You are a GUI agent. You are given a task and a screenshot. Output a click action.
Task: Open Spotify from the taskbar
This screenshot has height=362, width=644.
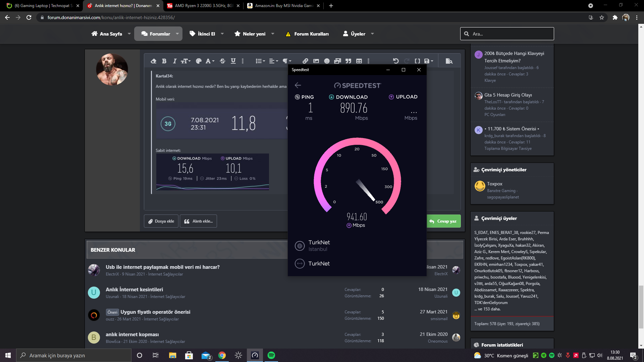pos(271,355)
